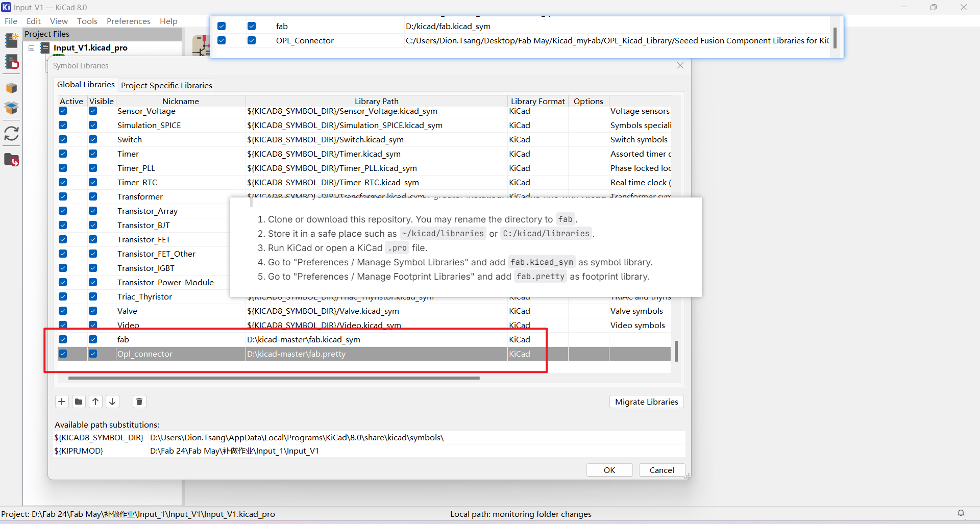
Task: Toggle Active checkbox for Switch library
Action: point(63,139)
